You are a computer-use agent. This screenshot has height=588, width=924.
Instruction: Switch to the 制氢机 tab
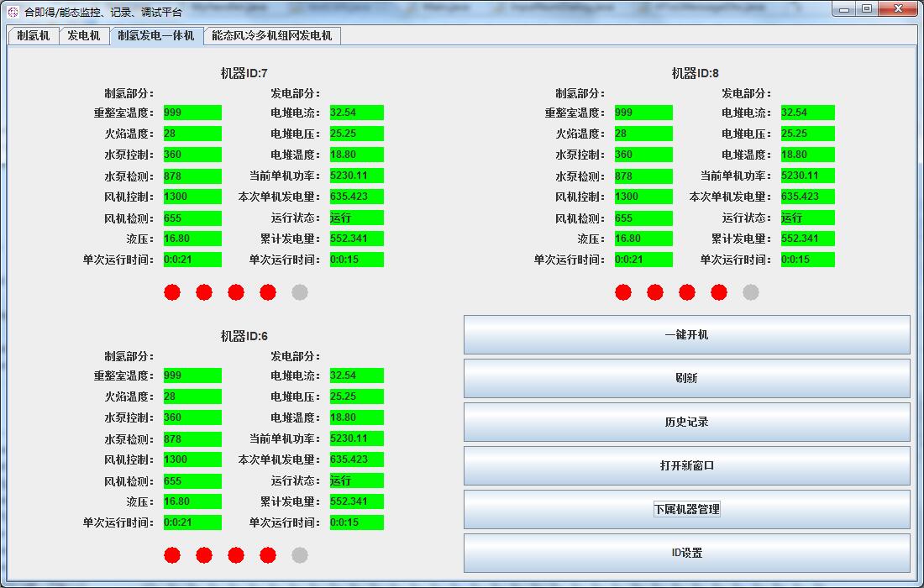(x=34, y=36)
